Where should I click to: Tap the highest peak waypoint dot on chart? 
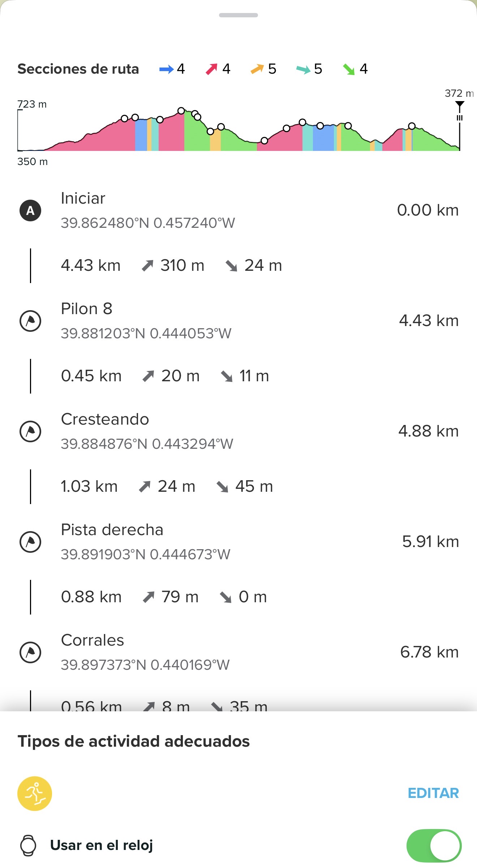click(x=181, y=110)
